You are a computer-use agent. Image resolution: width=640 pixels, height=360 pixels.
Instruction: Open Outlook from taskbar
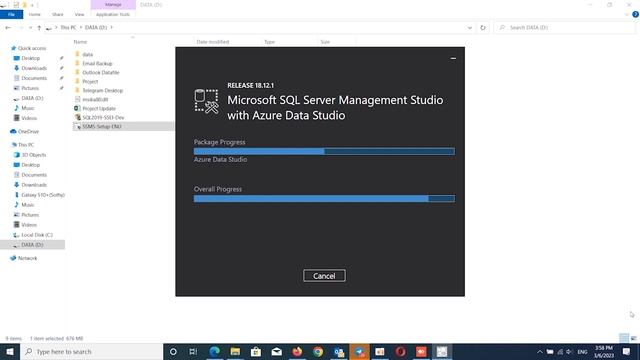339,351
